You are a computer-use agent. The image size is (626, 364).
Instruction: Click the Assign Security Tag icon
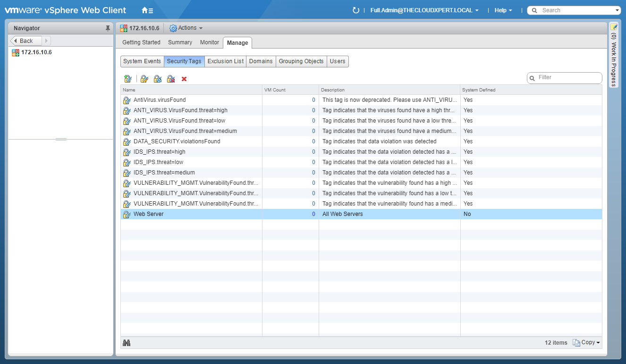point(158,79)
